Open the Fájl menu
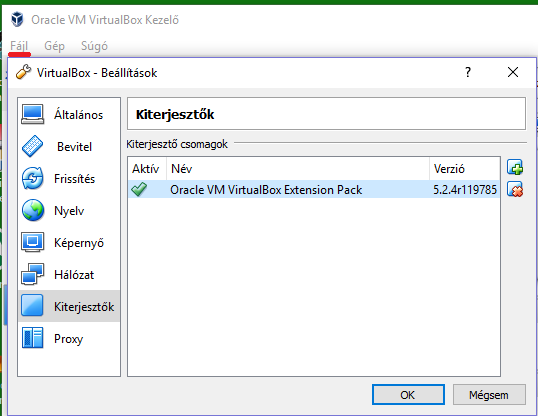The height and width of the screenshot is (416, 538). pos(19,46)
